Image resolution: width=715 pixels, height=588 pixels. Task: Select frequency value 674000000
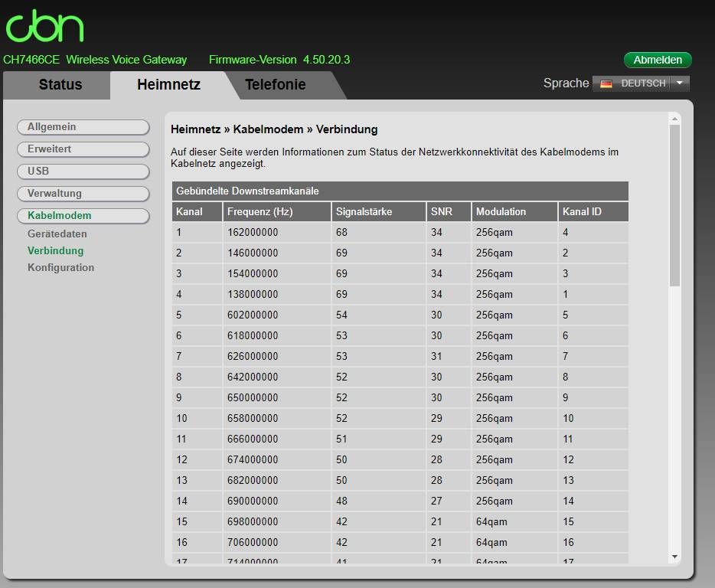click(x=253, y=459)
